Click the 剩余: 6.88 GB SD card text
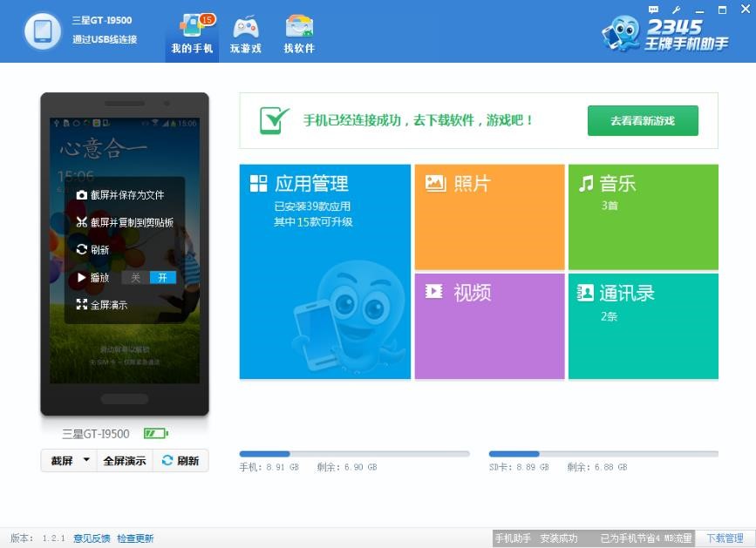The image size is (756, 548). click(597, 467)
